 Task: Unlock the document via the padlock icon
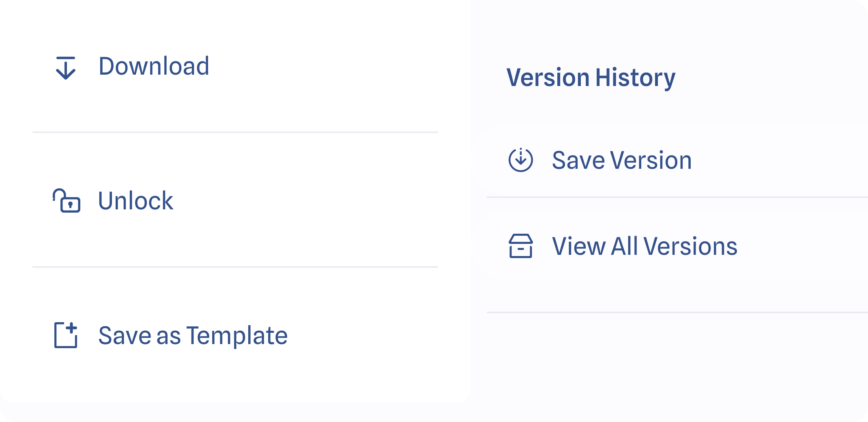pyautogui.click(x=67, y=200)
